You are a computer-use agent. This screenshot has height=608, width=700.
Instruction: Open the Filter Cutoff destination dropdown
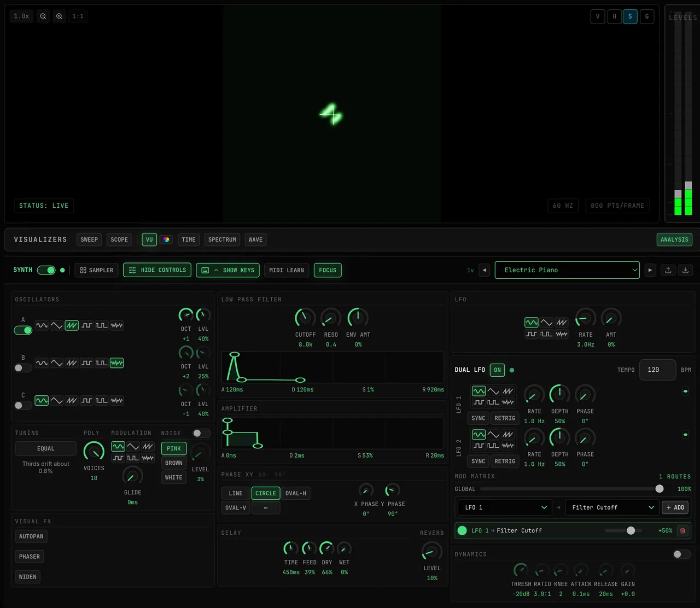point(611,507)
